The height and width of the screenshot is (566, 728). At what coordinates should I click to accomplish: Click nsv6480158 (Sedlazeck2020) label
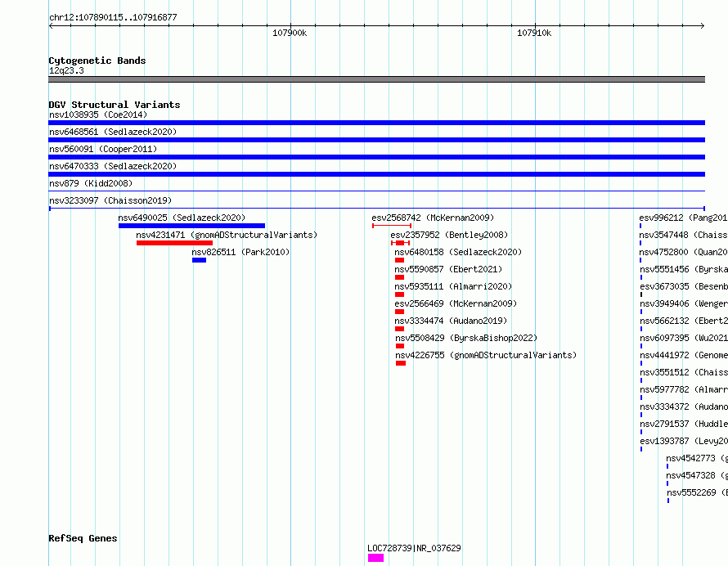pyautogui.click(x=458, y=252)
